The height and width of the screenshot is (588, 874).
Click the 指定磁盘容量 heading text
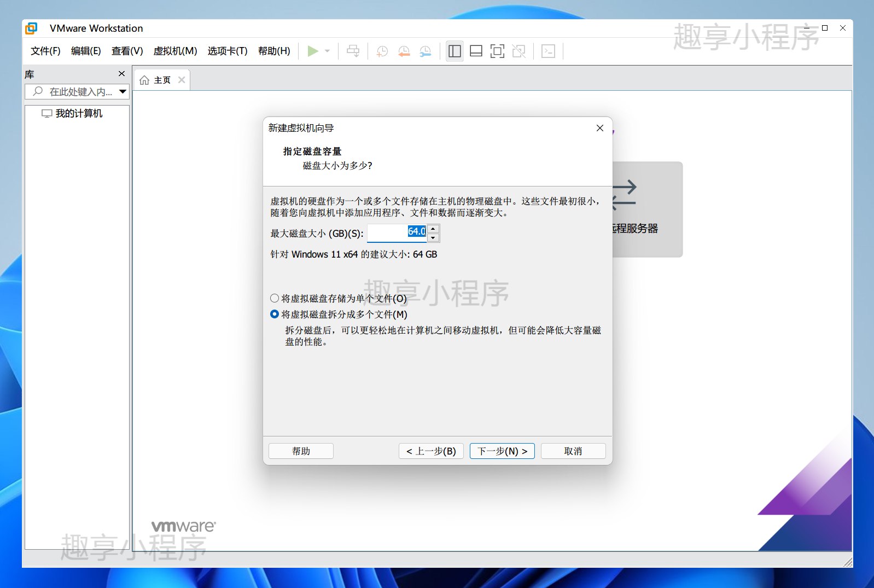(x=312, y=152)
